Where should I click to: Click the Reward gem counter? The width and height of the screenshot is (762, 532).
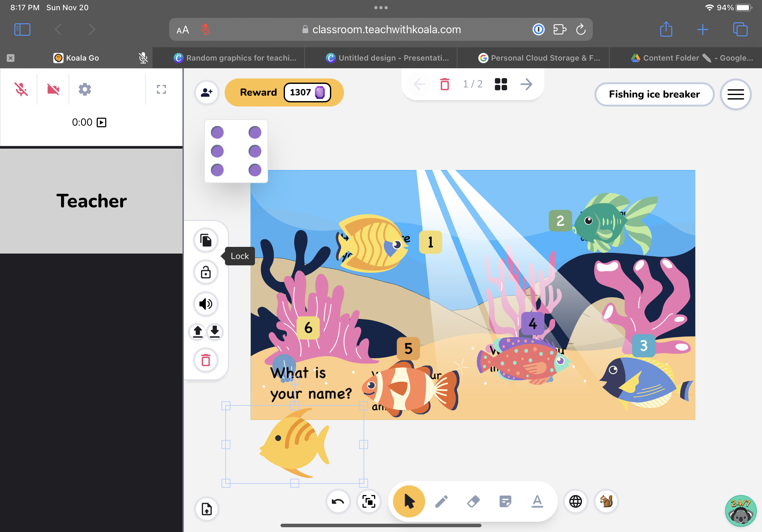coord(307,92)
